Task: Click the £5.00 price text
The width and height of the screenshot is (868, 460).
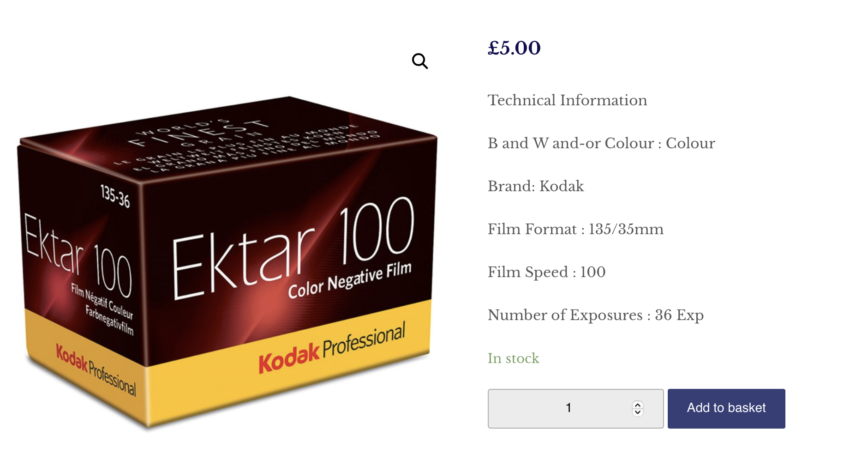Action: point(514,48)
